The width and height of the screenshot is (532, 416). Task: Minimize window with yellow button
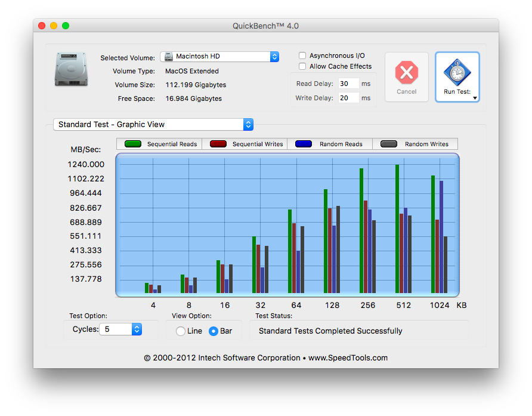54,26
